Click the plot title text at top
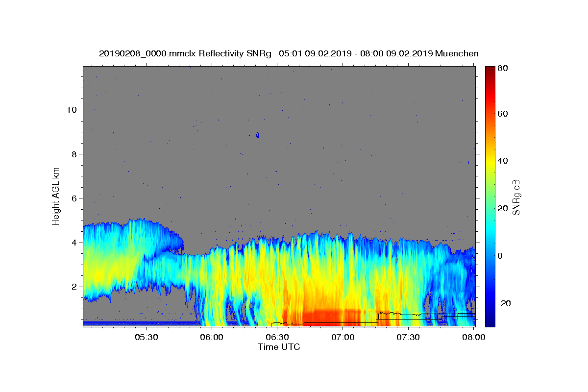The width and height of the screenshot is (588, 392). [x=289, y=53]
